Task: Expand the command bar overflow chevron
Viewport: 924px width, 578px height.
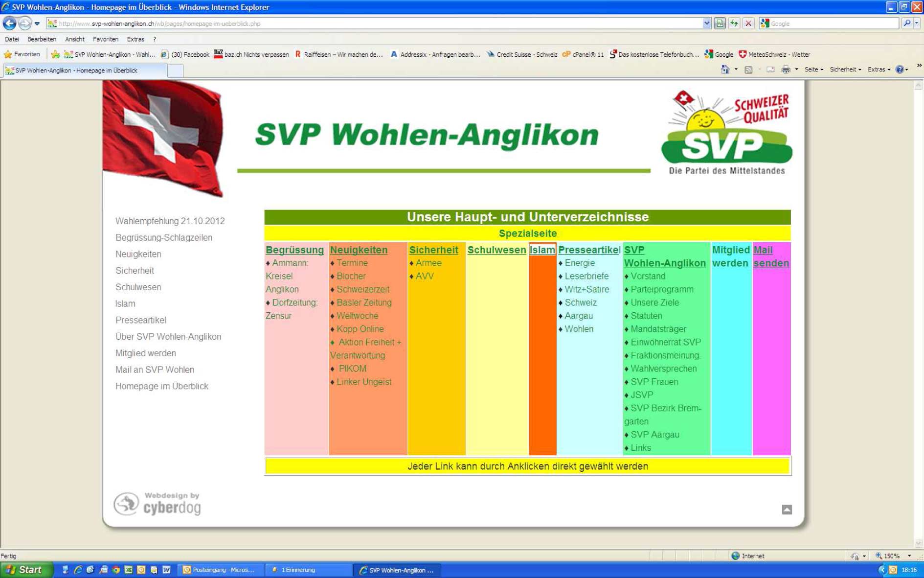Action: (919, 66)
